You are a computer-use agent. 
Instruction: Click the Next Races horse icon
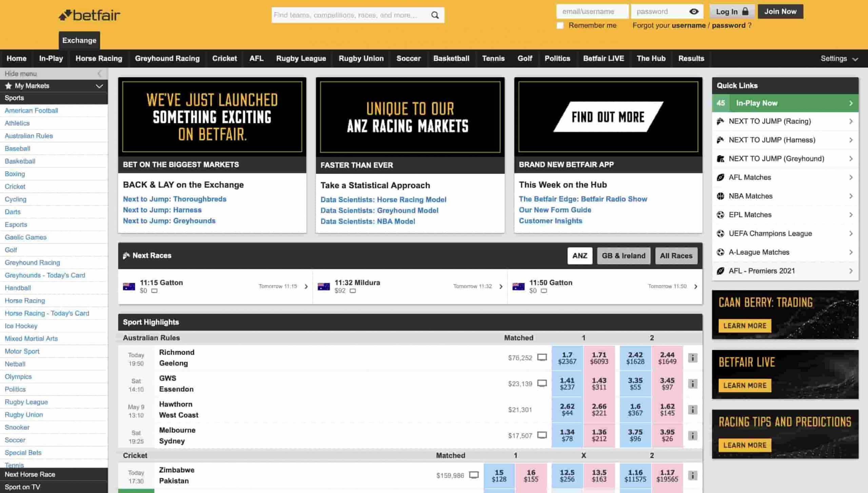point(126,255)
